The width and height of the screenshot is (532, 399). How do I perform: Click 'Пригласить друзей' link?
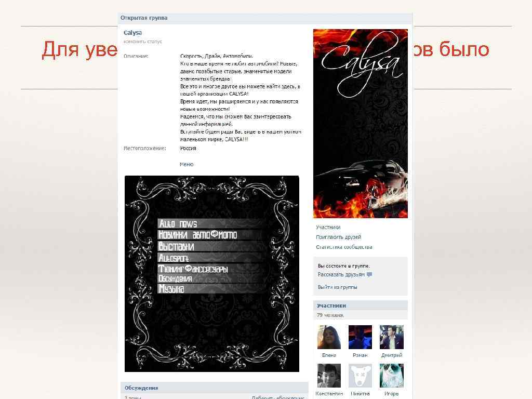[339, 237]
